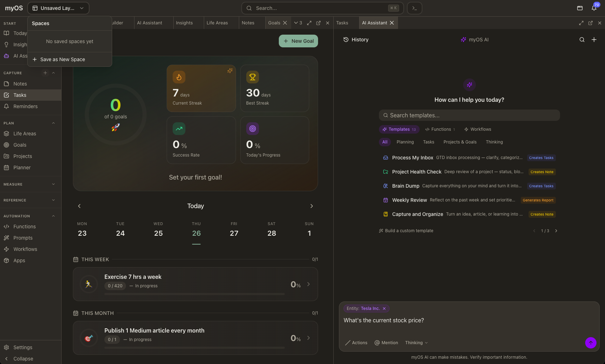Click the purple send message arrow

[x=590, y=342]
